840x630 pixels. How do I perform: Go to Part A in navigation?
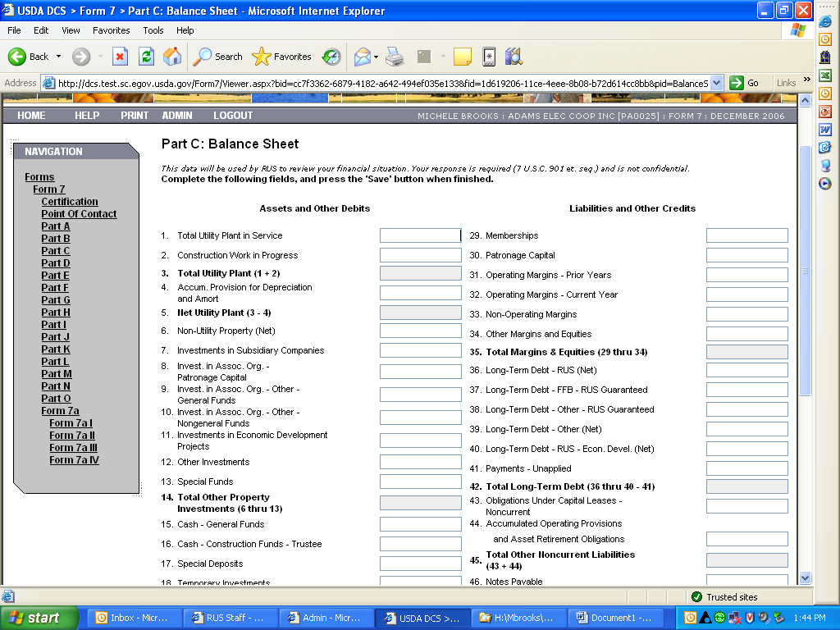click(56, 226)
